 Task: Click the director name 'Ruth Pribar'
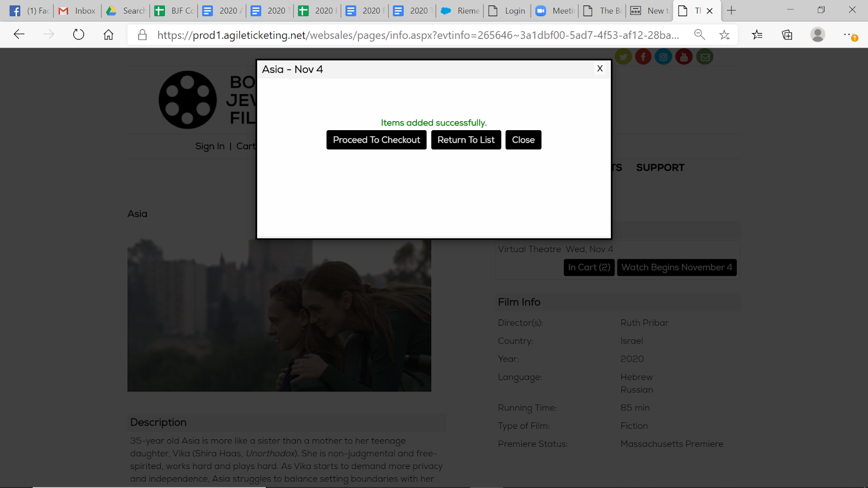pyautogui.click(x=644, y=323)
